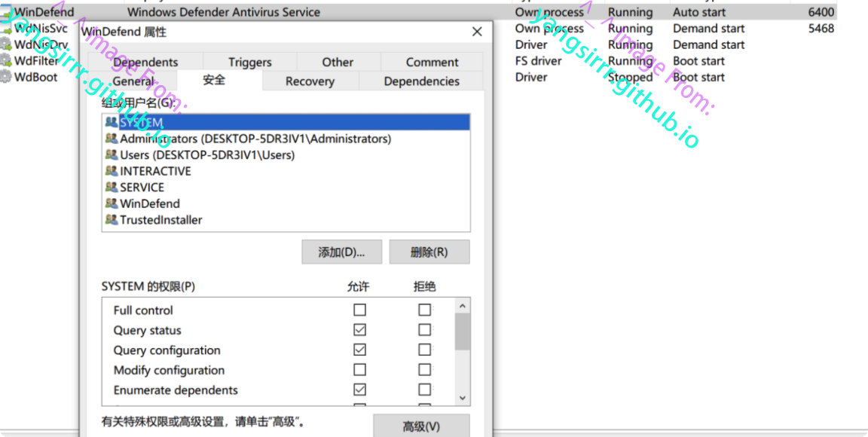Click the INTERACTIVE group icon
The height and width of the screenshot is (437, 868).
112,171
